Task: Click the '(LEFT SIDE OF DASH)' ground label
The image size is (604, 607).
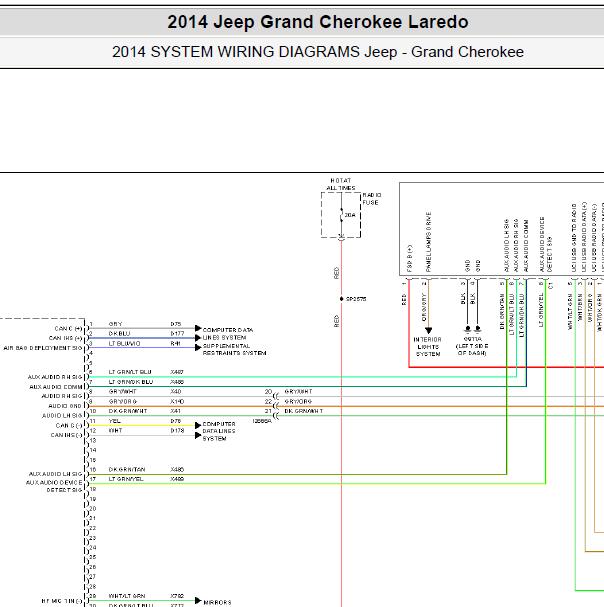Action: point(472,349)
